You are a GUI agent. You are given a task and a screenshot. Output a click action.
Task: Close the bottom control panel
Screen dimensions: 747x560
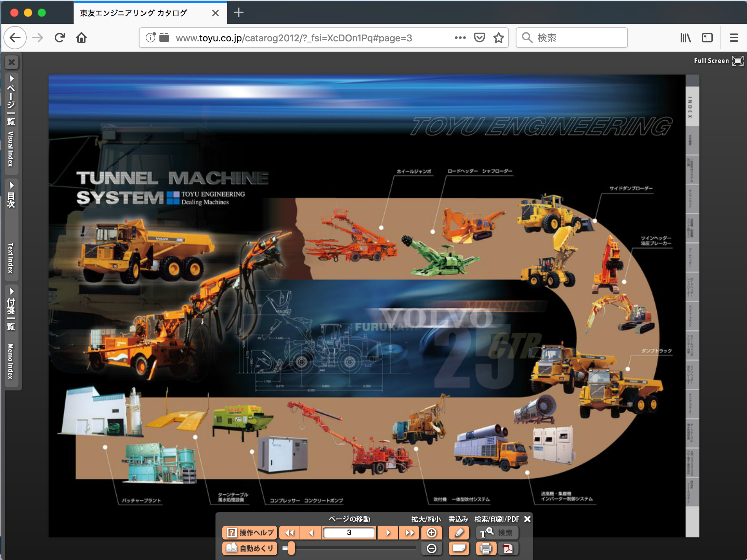(x=527, y=519)
